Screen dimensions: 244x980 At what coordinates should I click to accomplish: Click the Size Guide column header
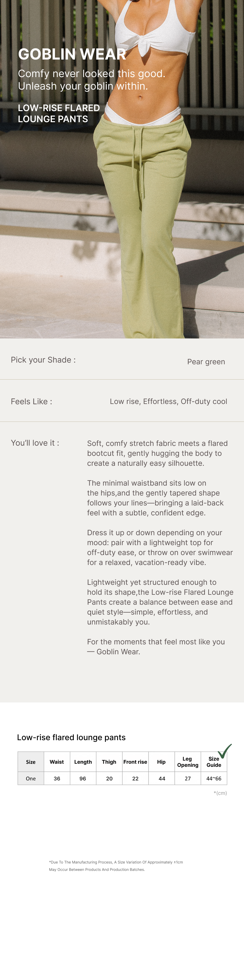[x=214, y=762]
